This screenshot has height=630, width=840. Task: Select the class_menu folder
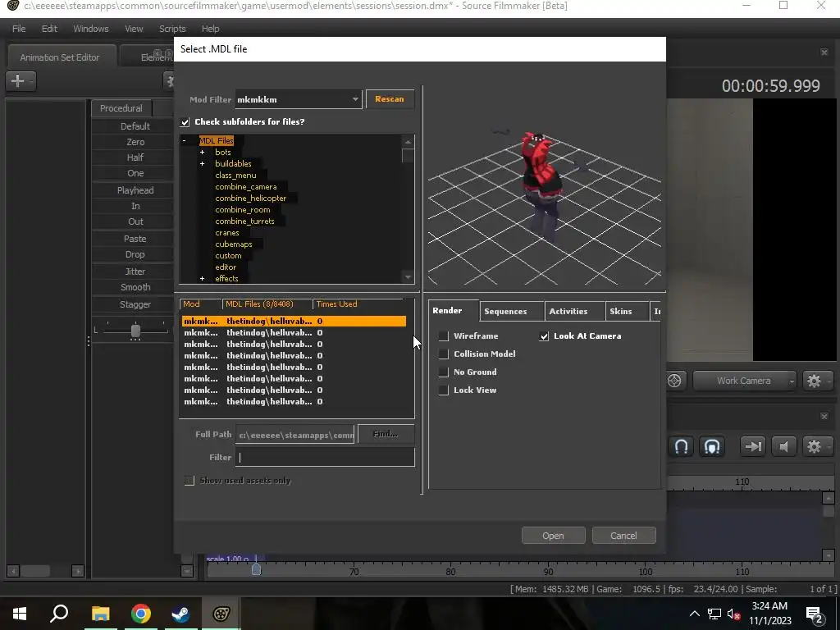[x=235, y=176]
